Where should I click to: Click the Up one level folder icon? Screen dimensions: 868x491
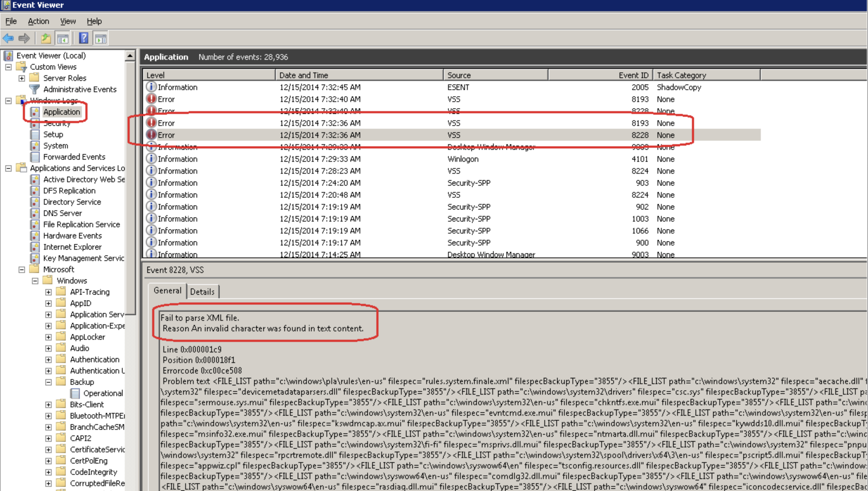[46, 38]
